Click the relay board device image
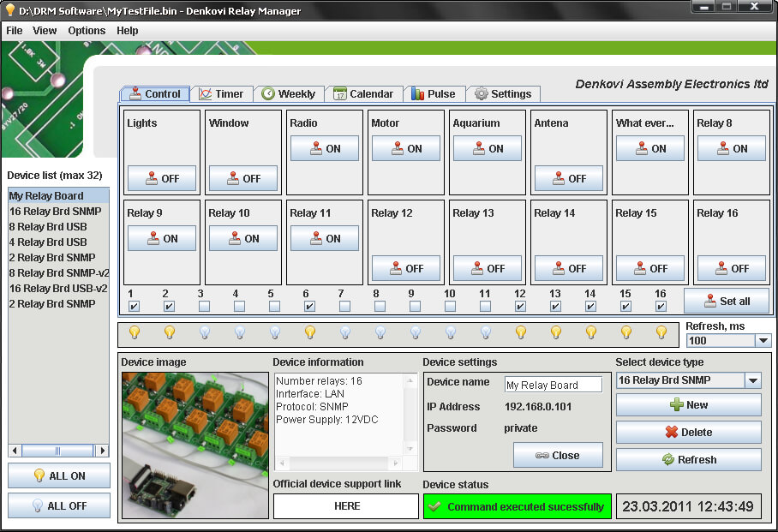 pyautogui.click(x=195, y=445)
